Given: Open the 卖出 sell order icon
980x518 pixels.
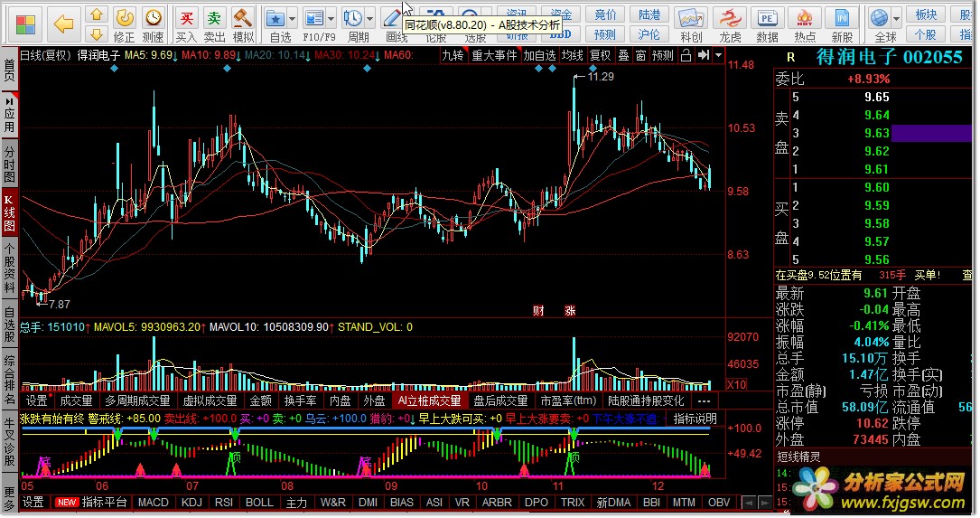Looking at the screenshot, I should click(x=214, y=25).
